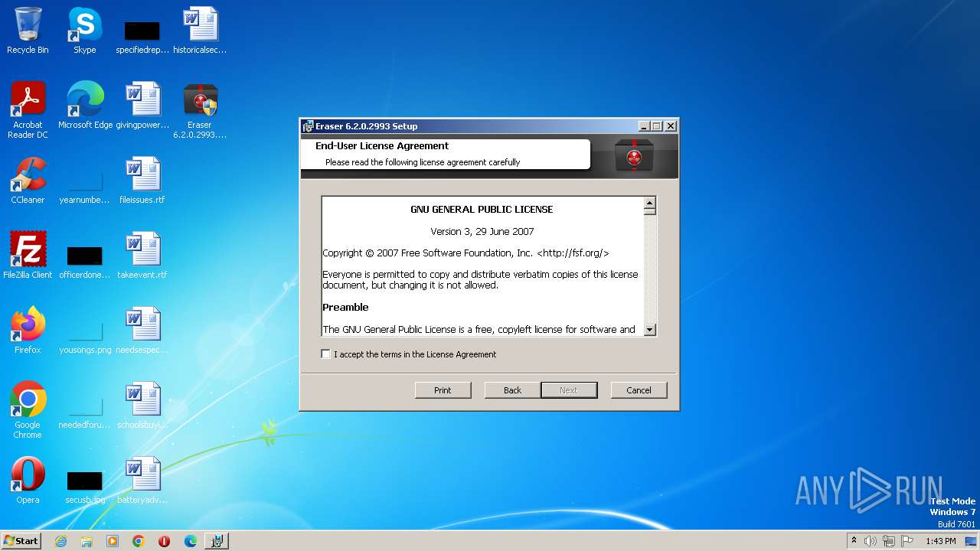Open the Recycle Bin desktop icon
The image size is (980, 551).
(x=28, y=31)
